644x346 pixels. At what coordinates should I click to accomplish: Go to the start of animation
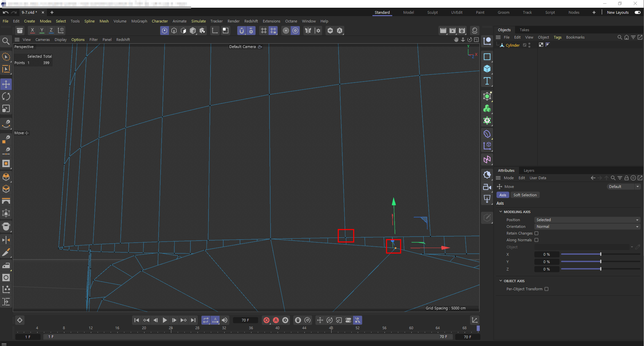coord(136,320)
